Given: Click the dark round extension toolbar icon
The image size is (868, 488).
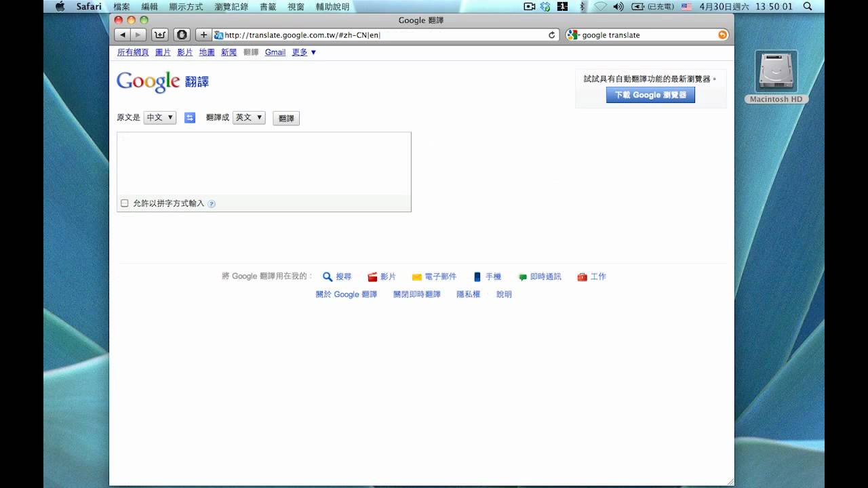Looking at the screenshot, I should click(182, 35).
